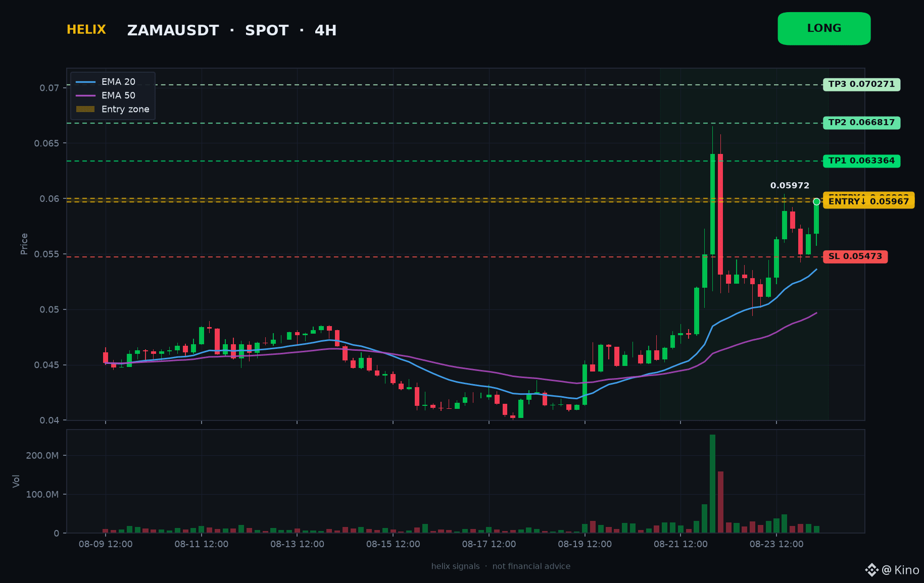The image size is (924, 583).
Task: Click the 08-19 12:00 date label
Action: point(585,544)
